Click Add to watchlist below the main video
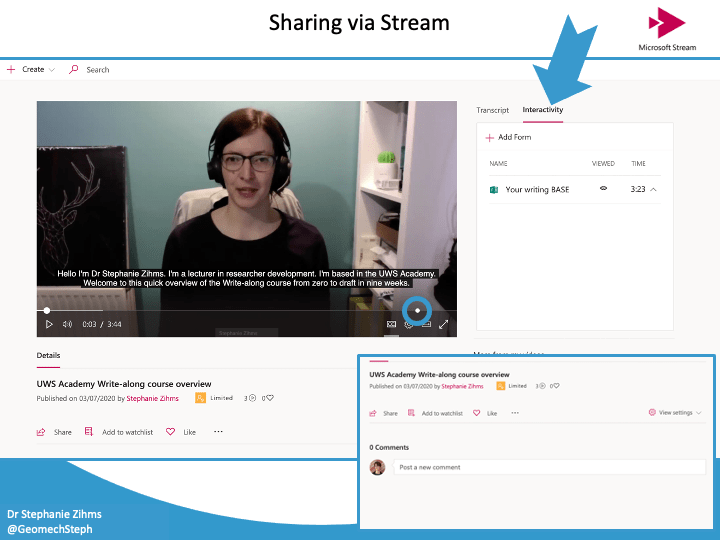Image resolution: width=720 pixels, height=540 pixels. coord(127,432)
